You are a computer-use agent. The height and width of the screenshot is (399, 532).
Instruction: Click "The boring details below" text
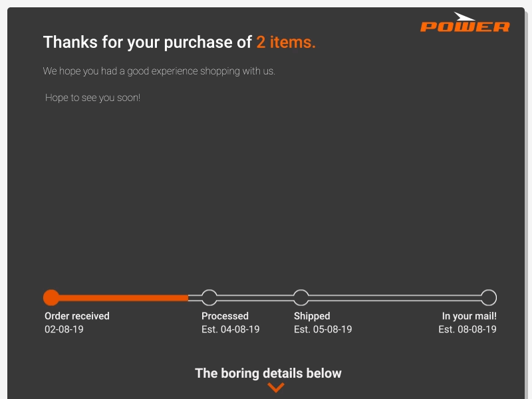[x=268, y=373]
